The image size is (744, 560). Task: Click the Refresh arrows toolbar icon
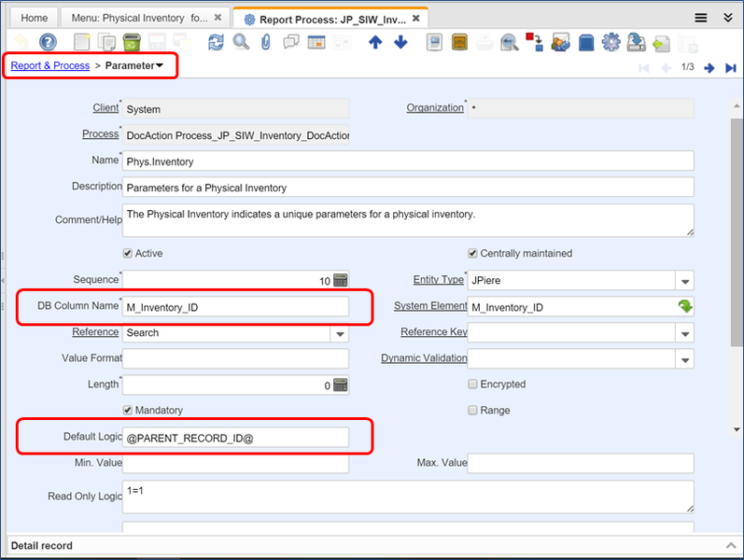(217, 42)
